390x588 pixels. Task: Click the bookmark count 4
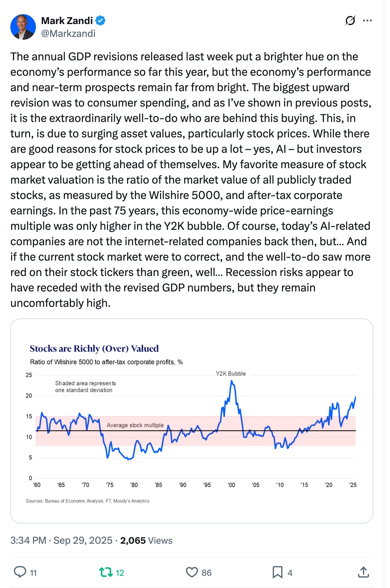(290, 573)
